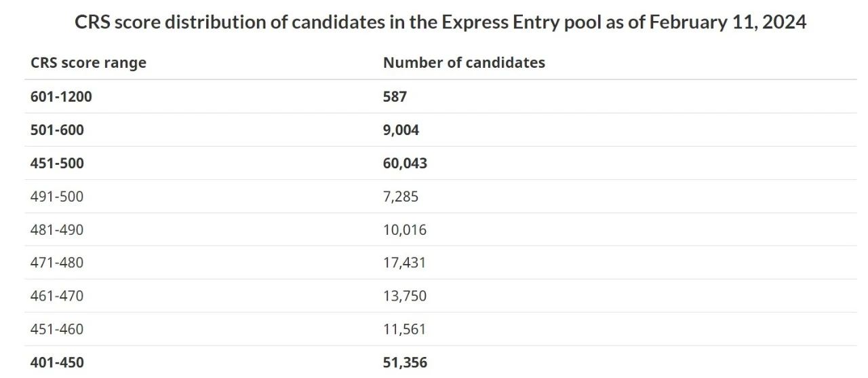The image size is (868, 378).
Task: Click the 13,750 candidates value
Action: pos(405,296)
